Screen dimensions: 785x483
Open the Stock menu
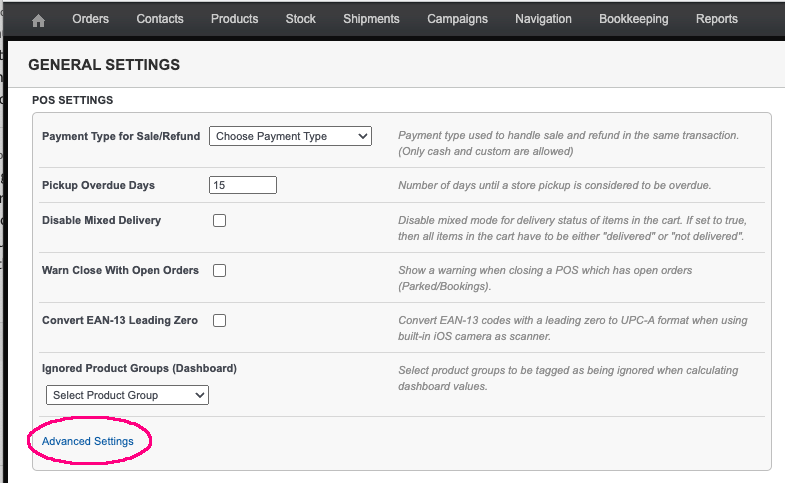(x=300, y=19)
